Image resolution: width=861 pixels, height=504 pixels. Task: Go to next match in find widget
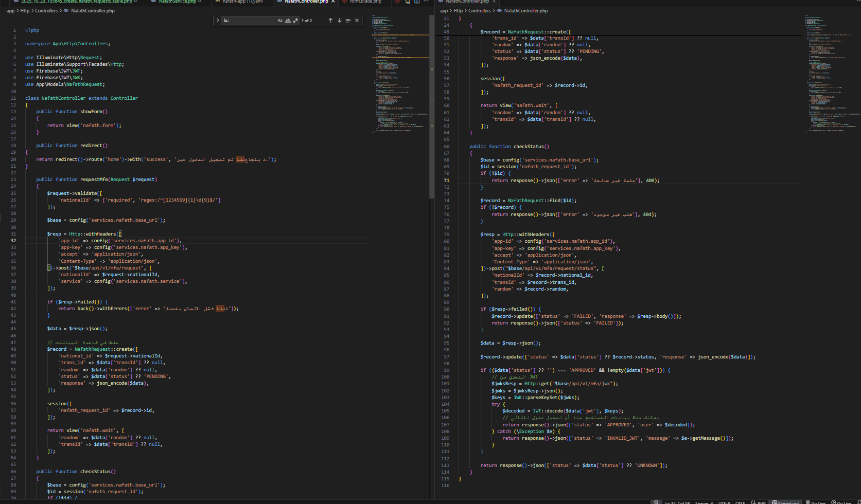tap(339, 21)
